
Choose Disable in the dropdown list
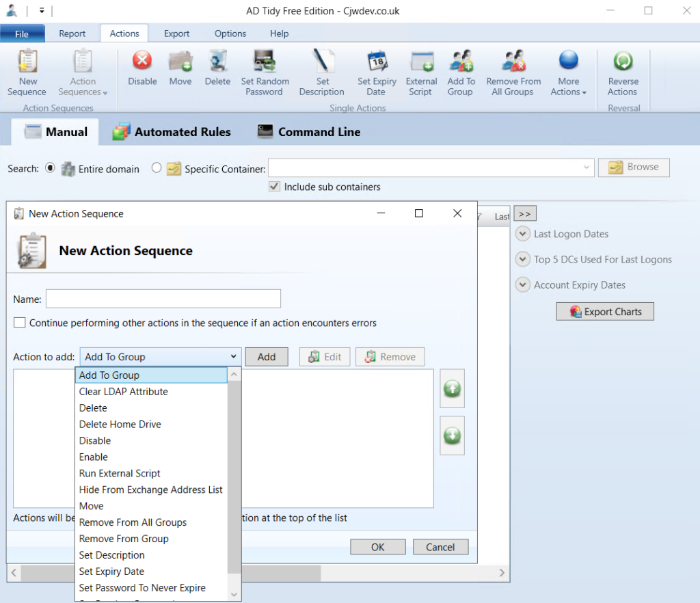(151, 440)
